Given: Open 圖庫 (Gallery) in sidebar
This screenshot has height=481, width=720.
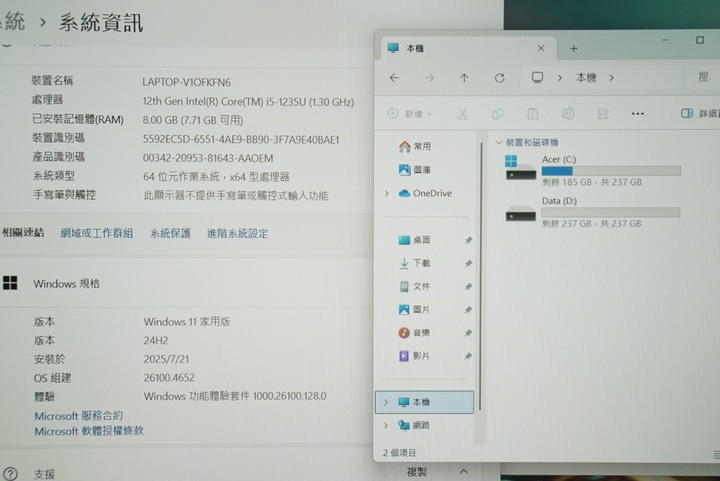Looking at the screenshot, I should pos(415,170).
